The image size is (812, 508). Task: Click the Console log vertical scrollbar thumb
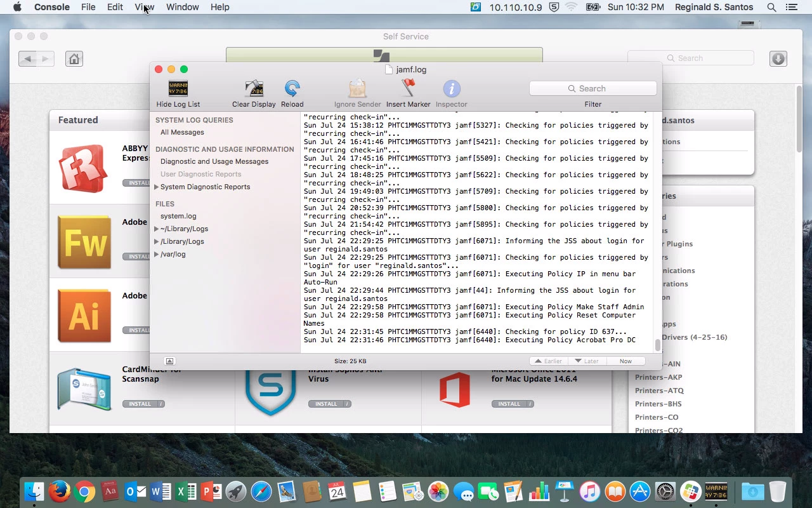[657, 345]
